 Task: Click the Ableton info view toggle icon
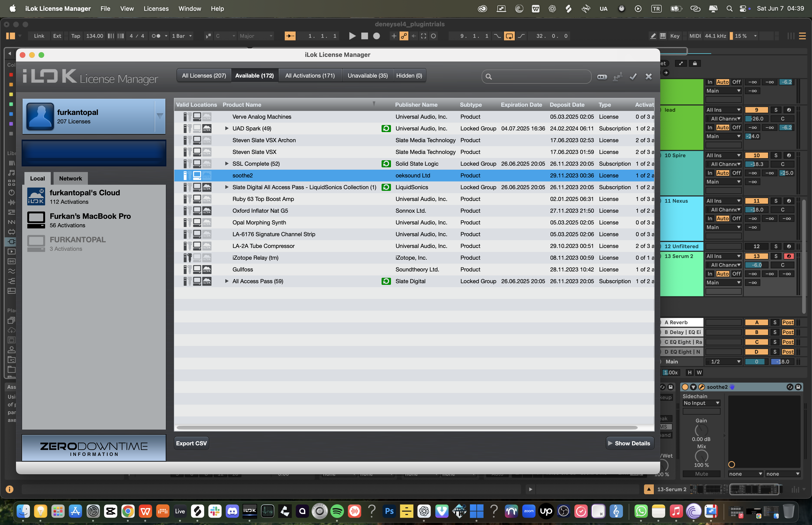(10, 489)
